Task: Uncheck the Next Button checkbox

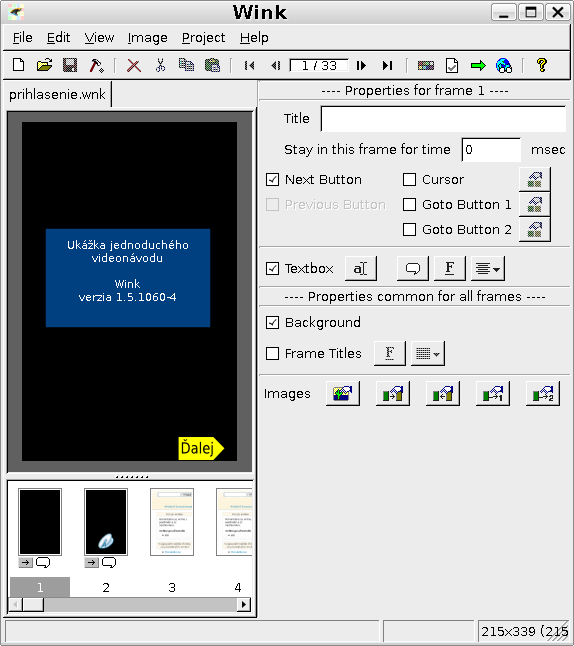Action: 272,180
